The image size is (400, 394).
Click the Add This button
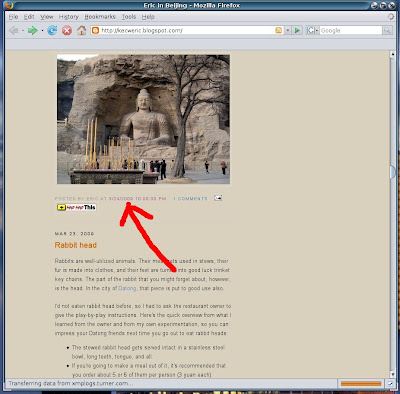point(76,207)
